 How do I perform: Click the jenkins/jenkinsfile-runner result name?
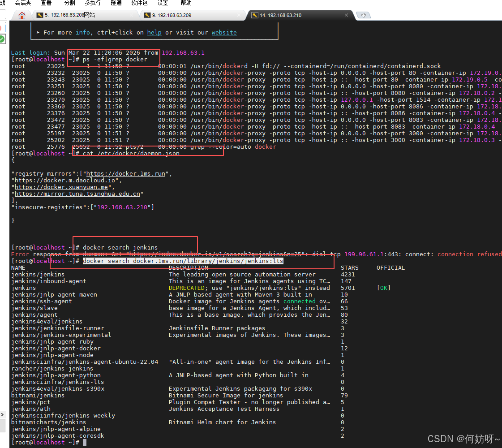[x=58, y=328]
